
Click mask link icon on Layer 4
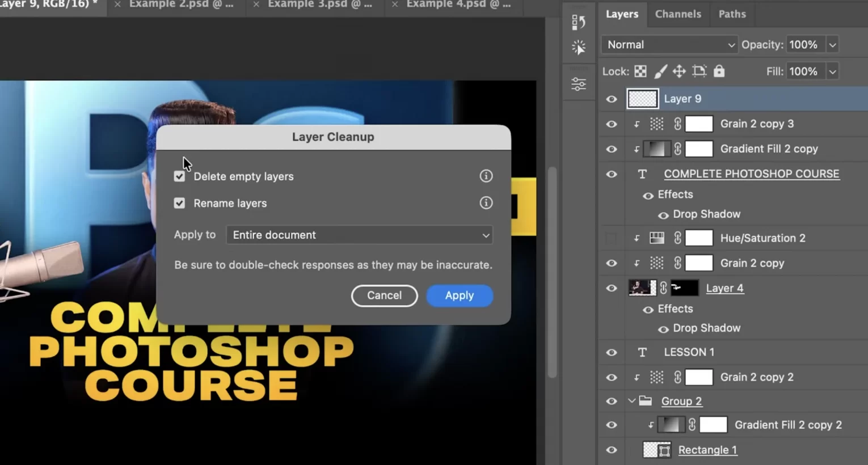pyautogui.click(x=663, y=288)
